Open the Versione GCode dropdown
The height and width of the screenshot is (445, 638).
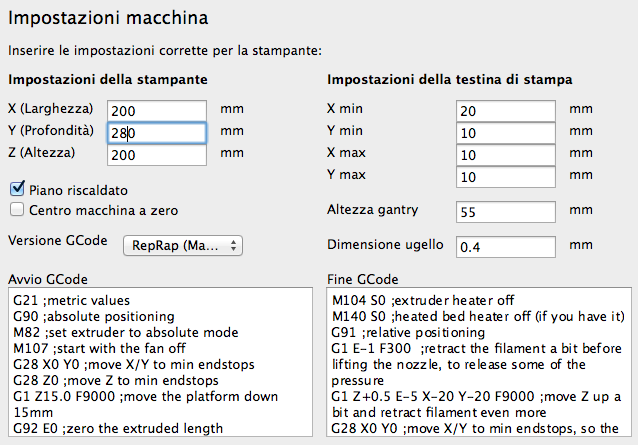click(x=182, y=244)
